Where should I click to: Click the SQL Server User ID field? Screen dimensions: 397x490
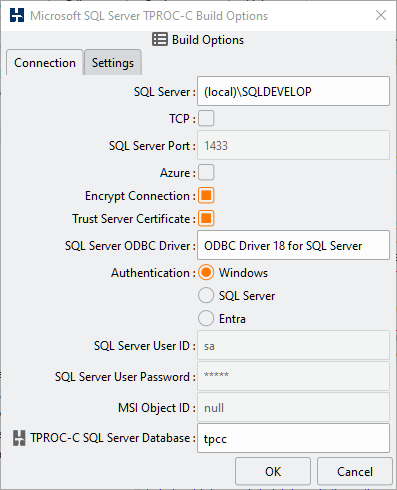point(293,345)
